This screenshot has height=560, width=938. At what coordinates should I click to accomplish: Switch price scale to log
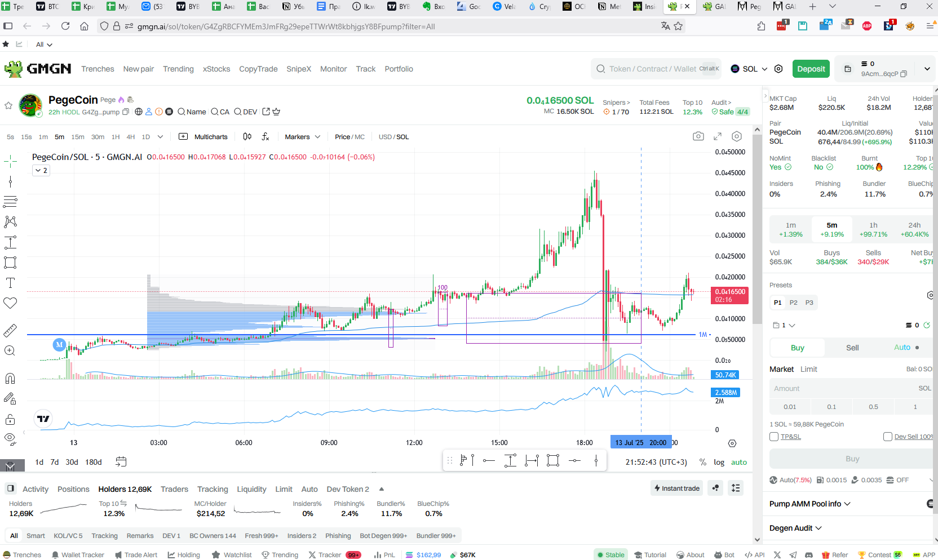click(x=719, y=462)
